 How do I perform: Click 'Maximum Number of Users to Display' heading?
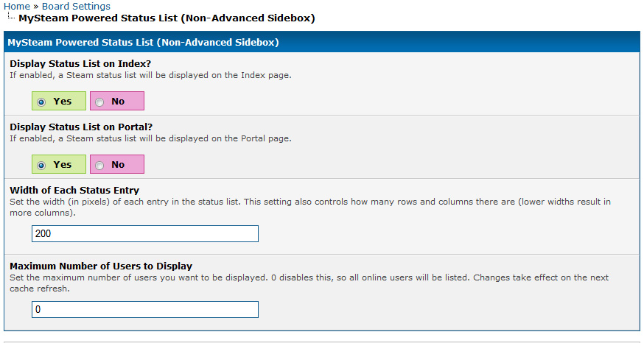[x=101, y=266]
